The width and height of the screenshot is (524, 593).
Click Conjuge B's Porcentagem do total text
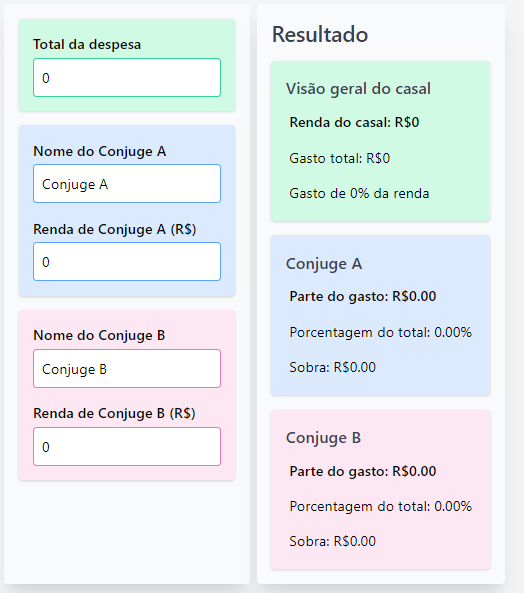pos(381,506)
